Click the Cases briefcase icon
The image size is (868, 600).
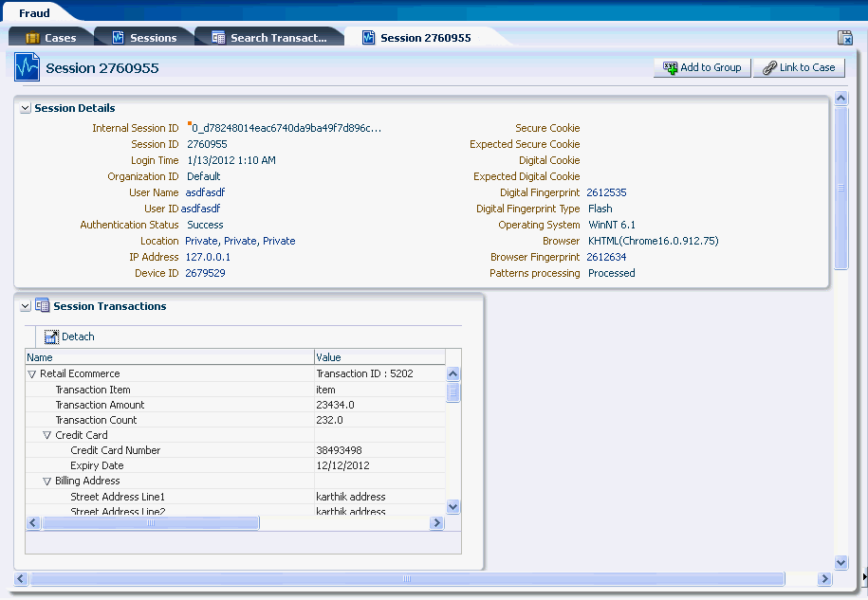[x=32, y=38]
